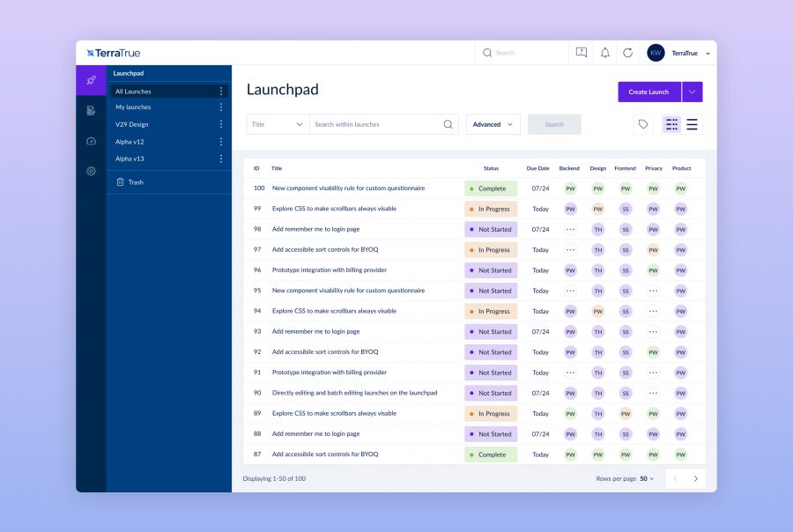The image size is (793, 532).
Task: Select My launches in the sidebar
Action: pyautogui.click(x=133, y=107)
